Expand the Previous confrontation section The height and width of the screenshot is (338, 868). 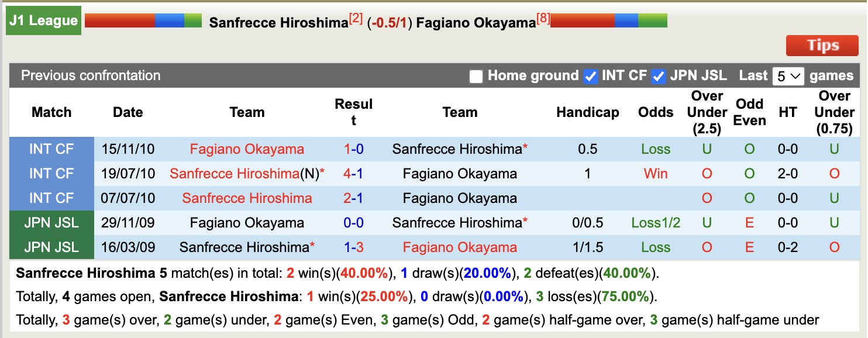[89, 75]
